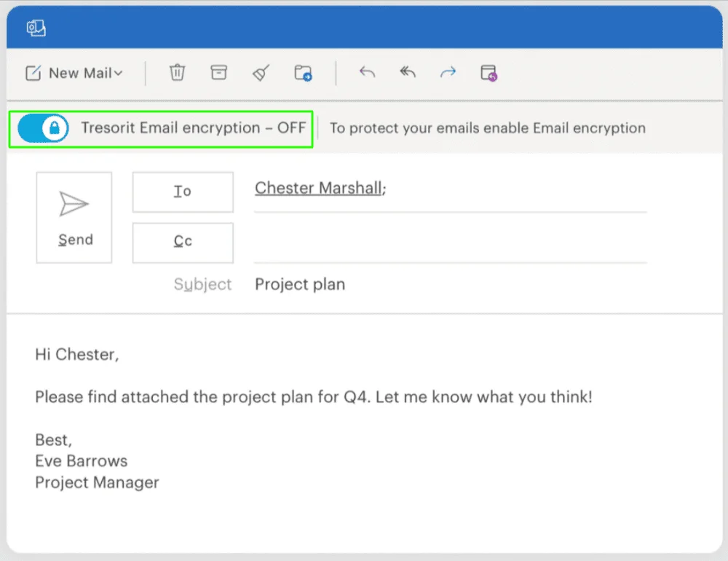728x561 pixels.
Task: Click the Reply arrow icon
Action: pos(367,72)
